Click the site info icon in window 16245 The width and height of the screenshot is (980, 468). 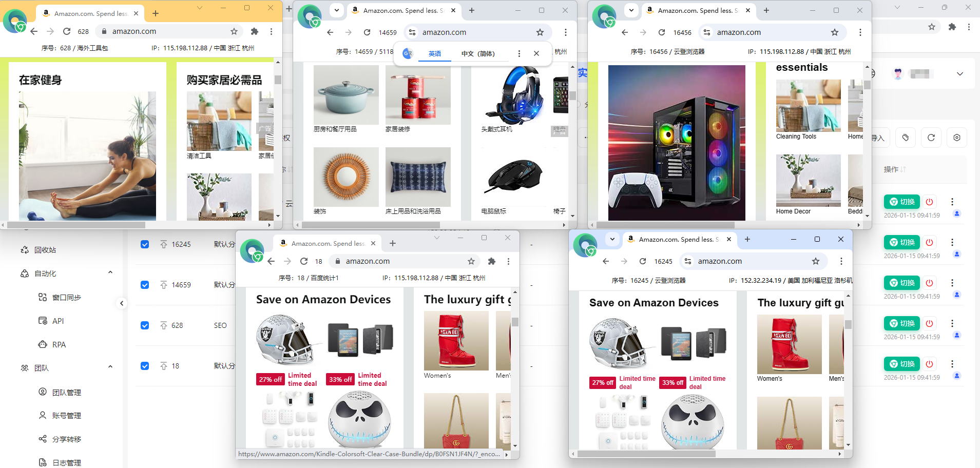click(688, 261)
